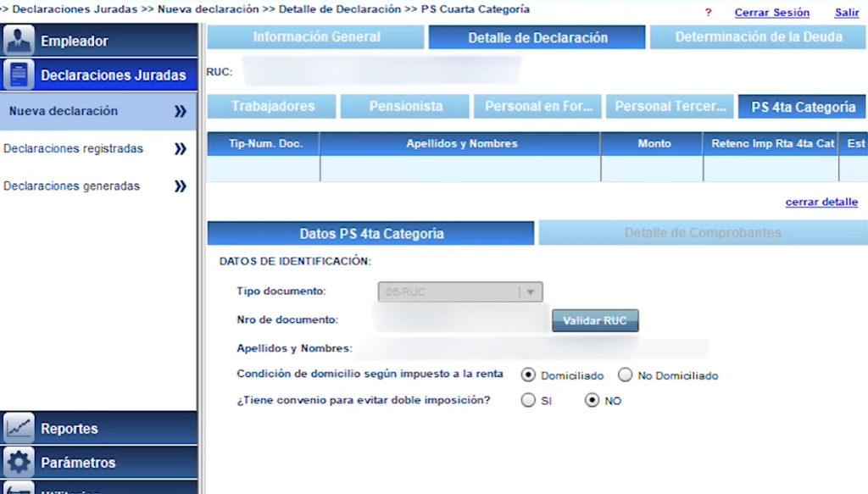
Task: Choose SI for double taxation agreement
Action: [x=529, y=400]
